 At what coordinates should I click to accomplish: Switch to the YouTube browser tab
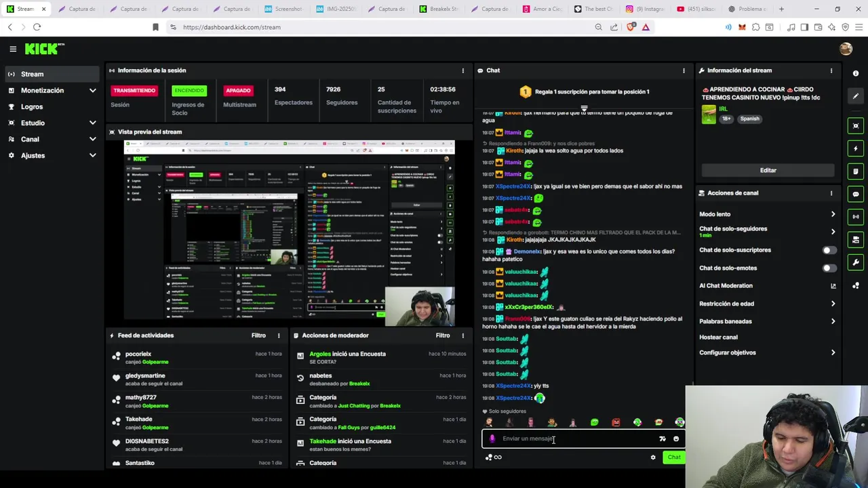pos(696,9)
